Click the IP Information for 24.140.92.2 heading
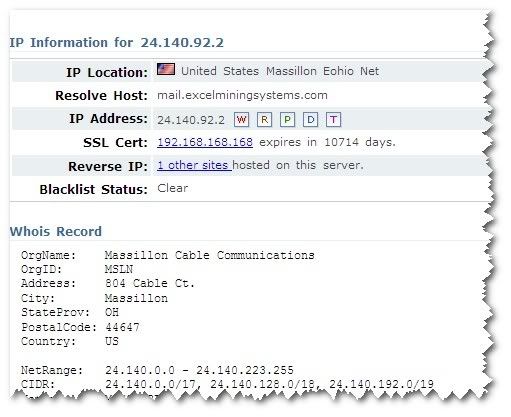 [116, 43]
